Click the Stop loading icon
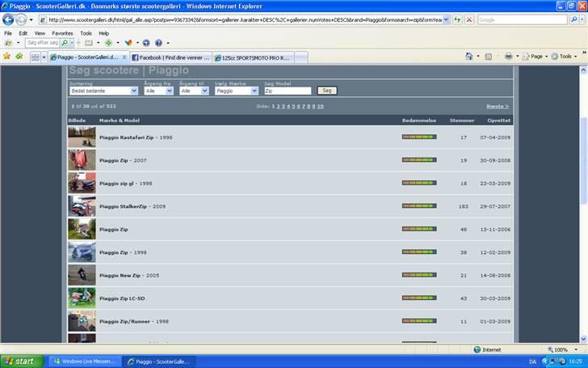 (468, 19)
